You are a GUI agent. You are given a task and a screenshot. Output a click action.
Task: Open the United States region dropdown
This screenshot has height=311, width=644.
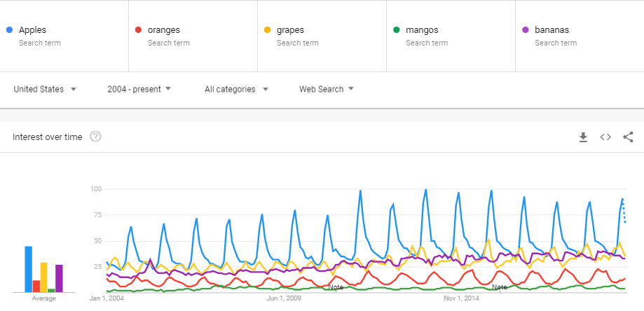[45, 90]
